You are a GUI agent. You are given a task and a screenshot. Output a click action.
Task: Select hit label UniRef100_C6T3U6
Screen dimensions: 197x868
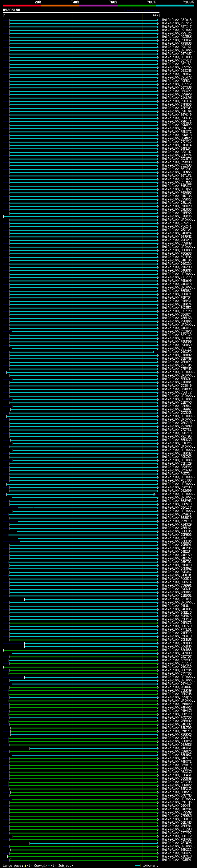[x=176, y=88]
